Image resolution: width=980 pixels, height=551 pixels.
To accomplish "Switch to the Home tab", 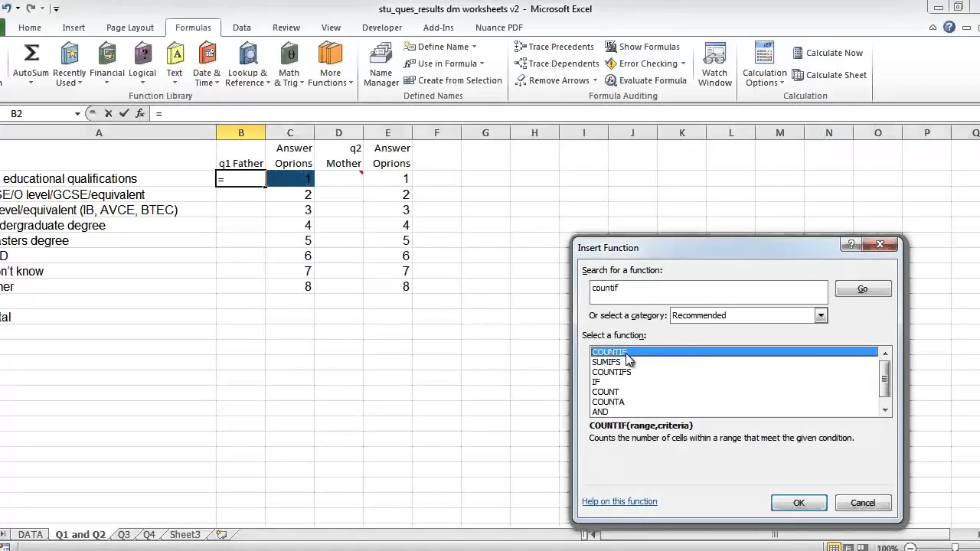I will click(x=30, y=28).
